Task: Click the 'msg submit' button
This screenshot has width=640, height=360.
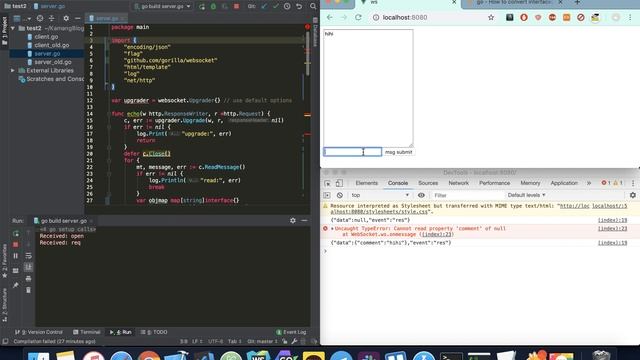Action: 399,152
